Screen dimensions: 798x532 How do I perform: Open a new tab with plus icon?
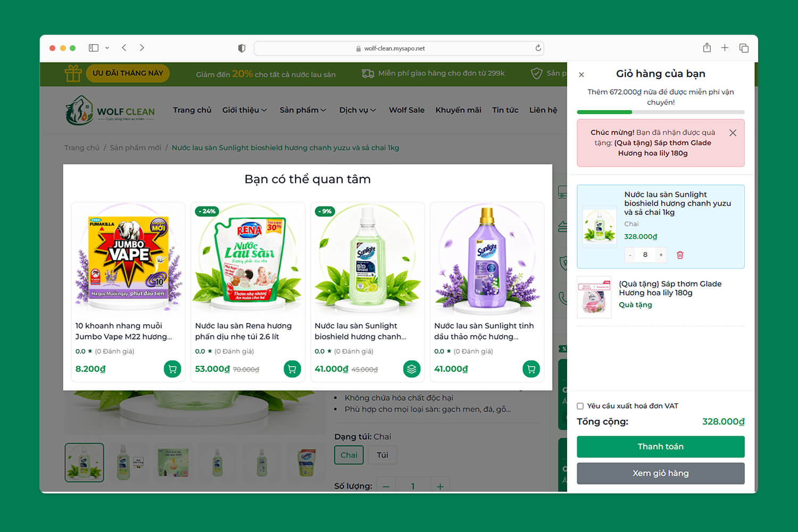[x=725, y=48]
